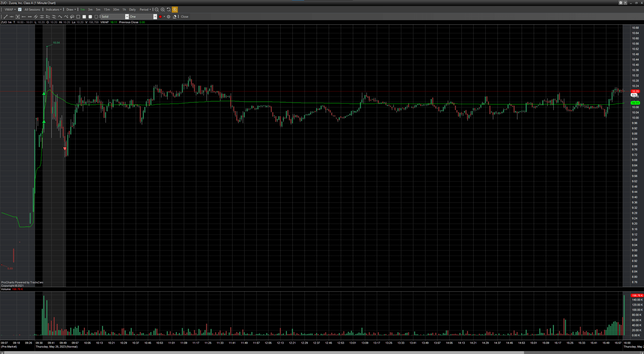
Task: Switch to the 5m timeframe
Action: point(98,10)
